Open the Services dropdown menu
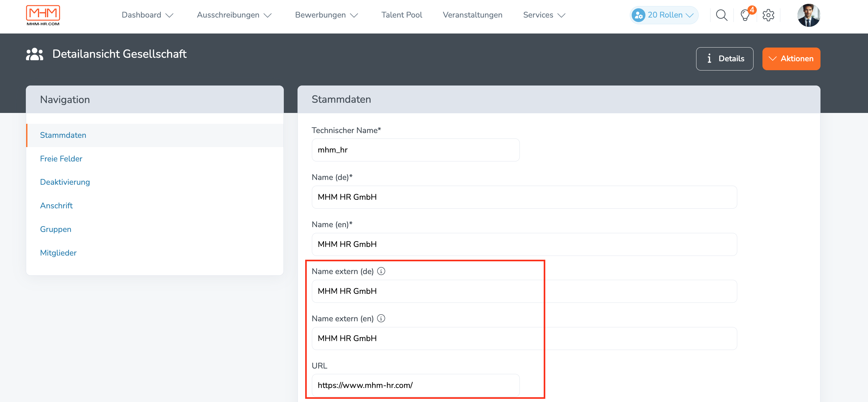Image resolution: width=868 pixels, height=402 pixels. click(x=544, y=15)
